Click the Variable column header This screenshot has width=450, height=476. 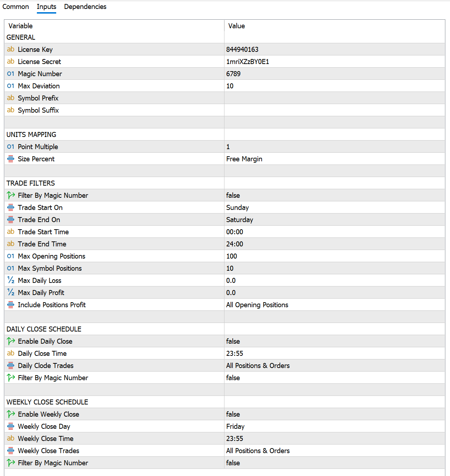coord(21,26)
